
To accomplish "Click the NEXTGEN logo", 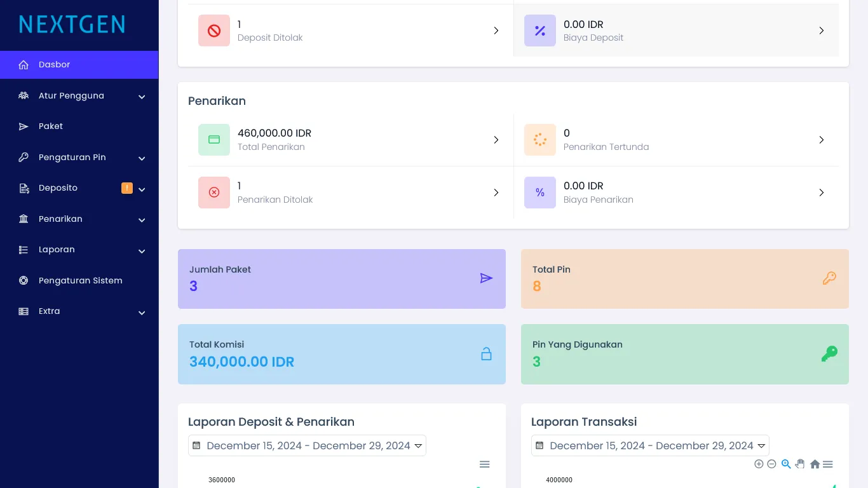I will 72,25.
